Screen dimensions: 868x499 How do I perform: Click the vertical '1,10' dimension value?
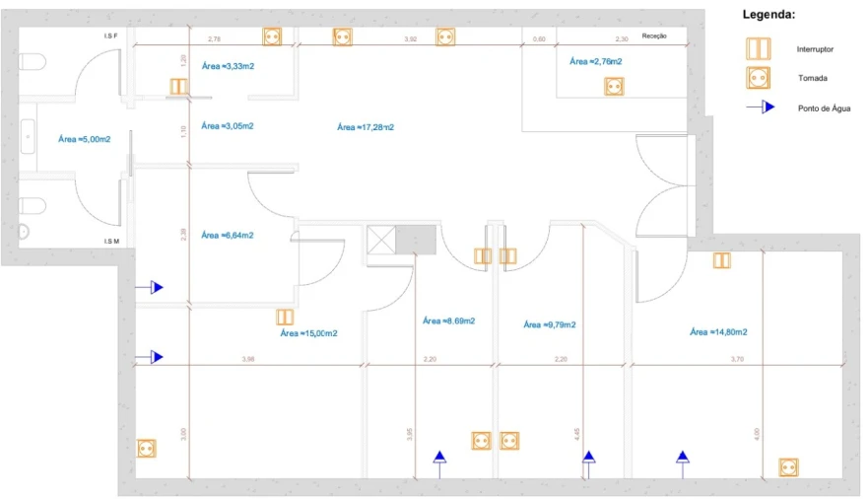point(184,131)
